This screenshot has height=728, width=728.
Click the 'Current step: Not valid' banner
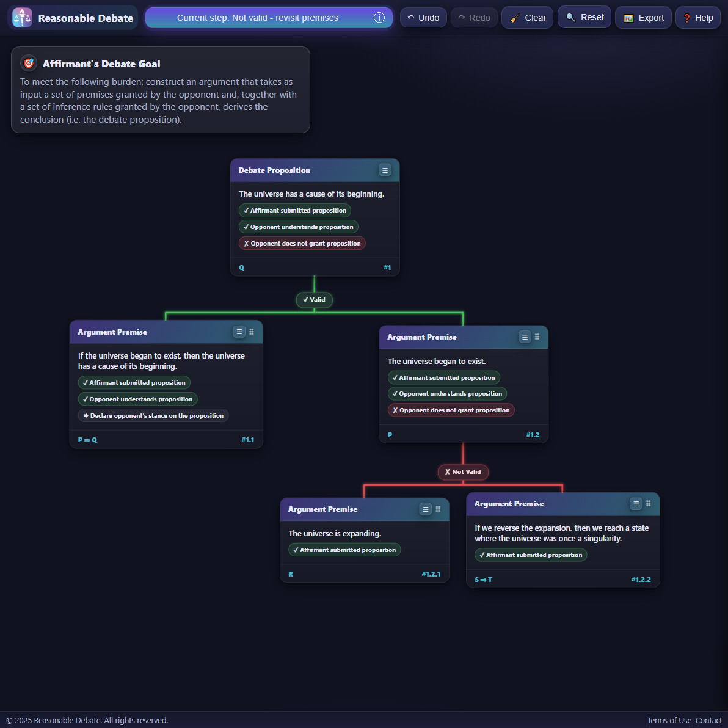pyautogui.click(x=263, y=18)
